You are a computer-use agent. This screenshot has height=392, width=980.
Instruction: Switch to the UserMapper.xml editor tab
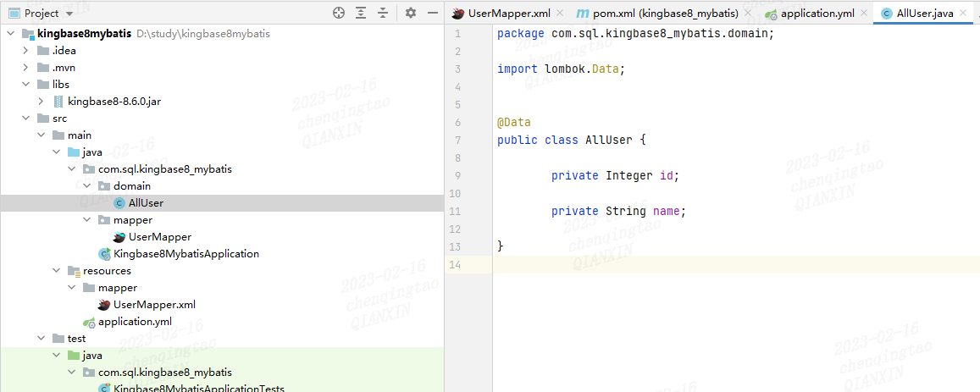coord(502,14)
